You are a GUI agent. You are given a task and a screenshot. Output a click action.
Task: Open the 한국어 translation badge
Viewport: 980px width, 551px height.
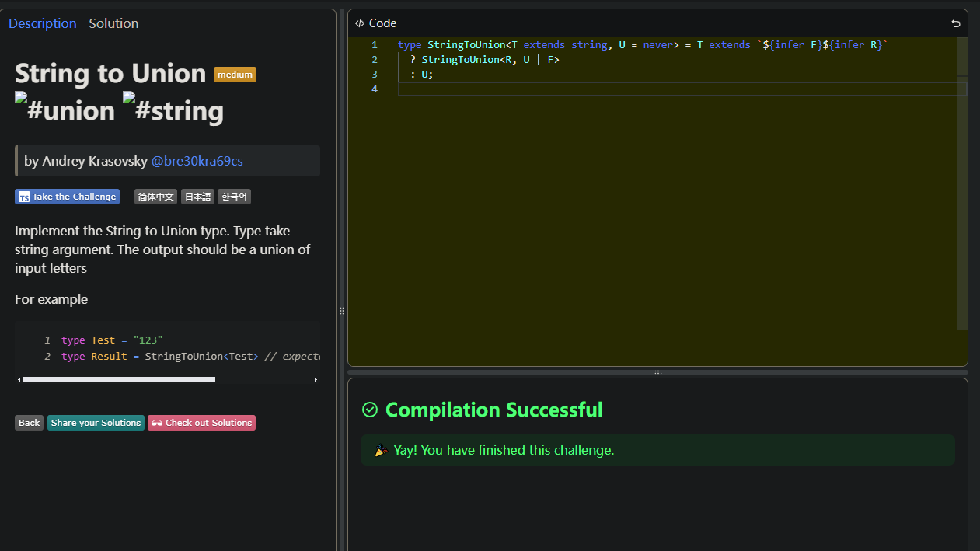point(234,197)
